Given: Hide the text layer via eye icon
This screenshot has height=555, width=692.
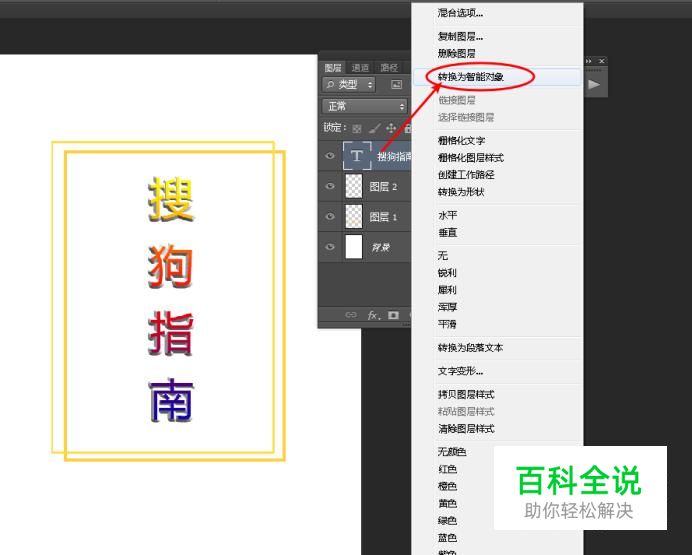Looking at the screenshot, I should coord(330,155).
